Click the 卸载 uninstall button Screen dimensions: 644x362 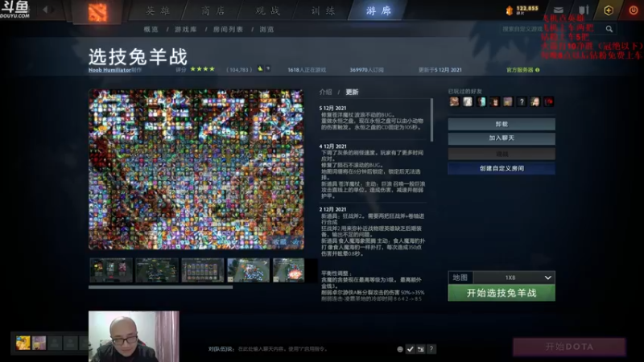502,124
